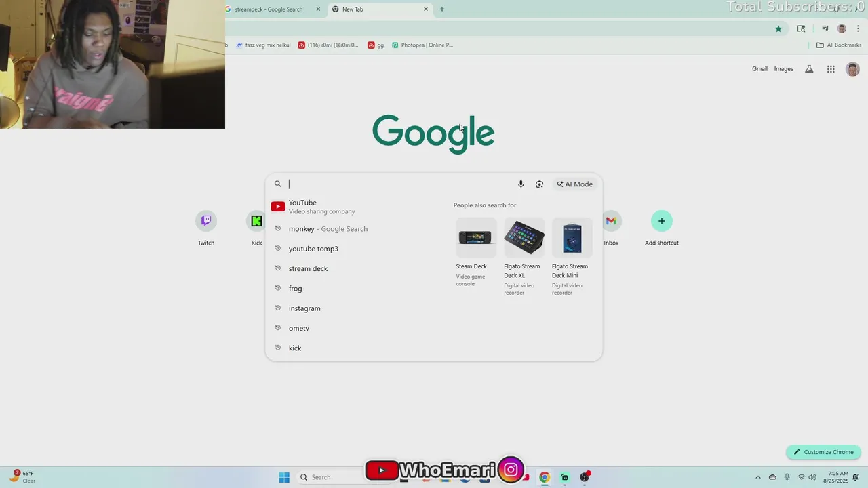Activate AI Mode in the search box
The image size is (868, 488).
pos(575,184)
